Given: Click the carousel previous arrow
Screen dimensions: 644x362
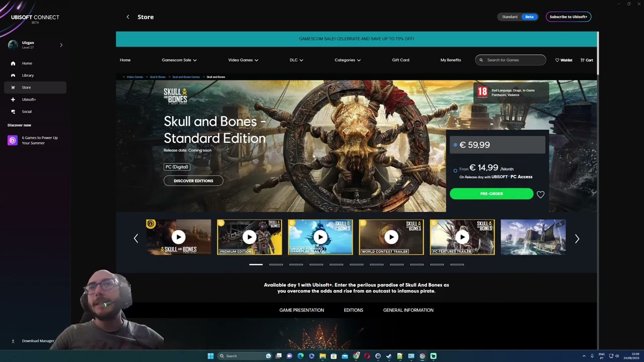Looking at the screenshot, I should (x=135, y=238).
